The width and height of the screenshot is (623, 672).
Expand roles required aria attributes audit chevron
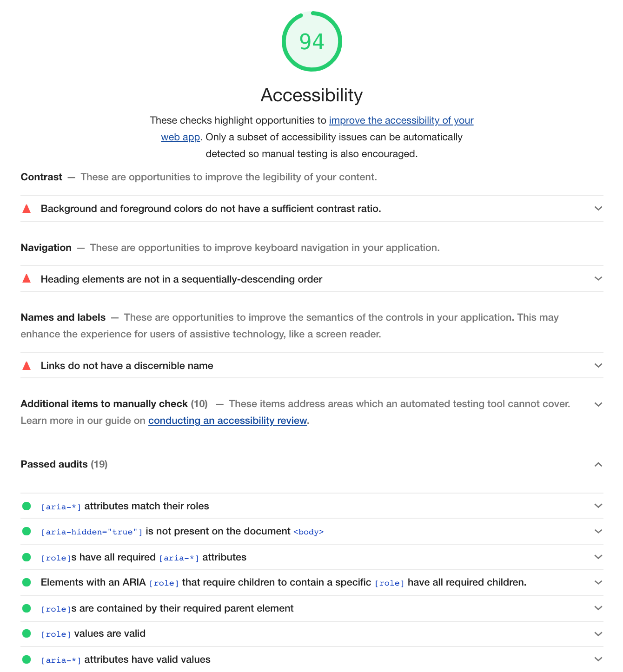598,557
